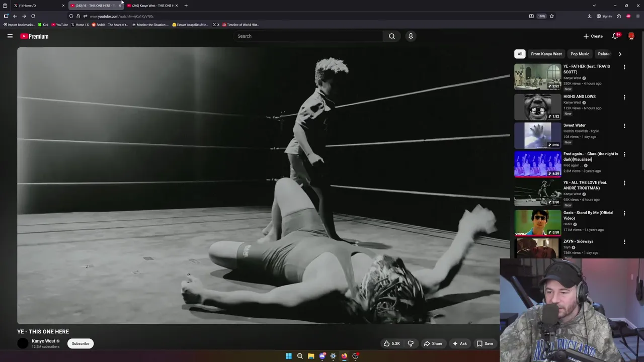Open Windows taskbar search
This screenshot has width=644, height=362.
click(300, 356)
